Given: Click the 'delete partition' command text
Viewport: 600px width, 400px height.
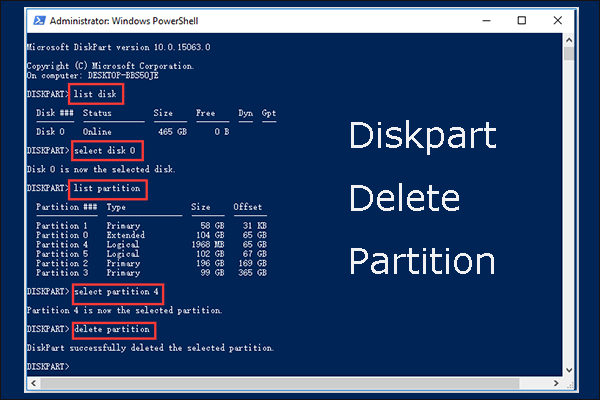Looking at the screenshot, I should [x=112, y=329].
